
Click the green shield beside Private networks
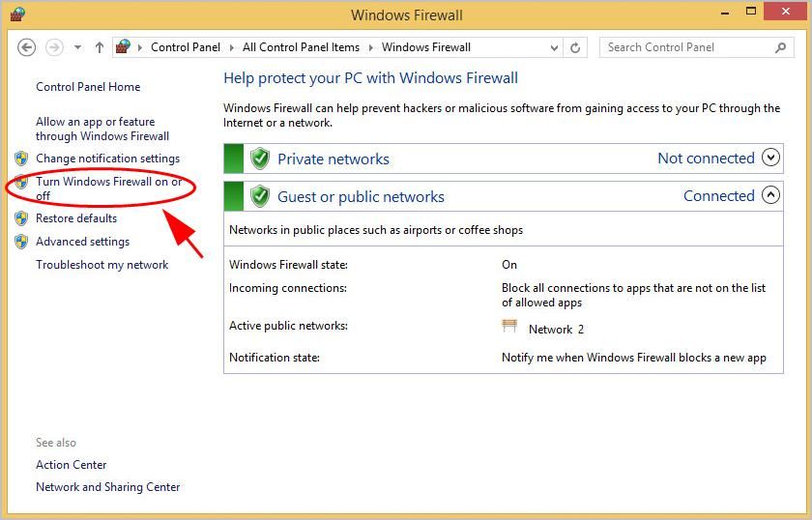tap(259, 159)
